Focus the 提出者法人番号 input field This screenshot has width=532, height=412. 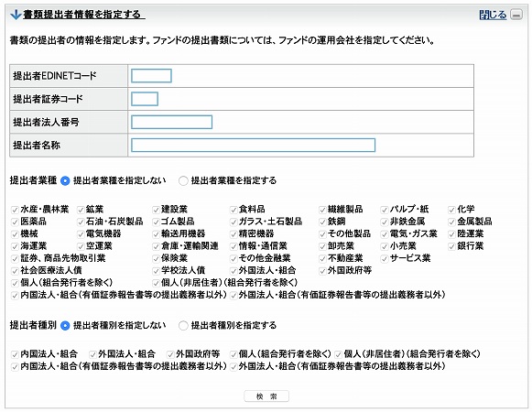[171, 122]
